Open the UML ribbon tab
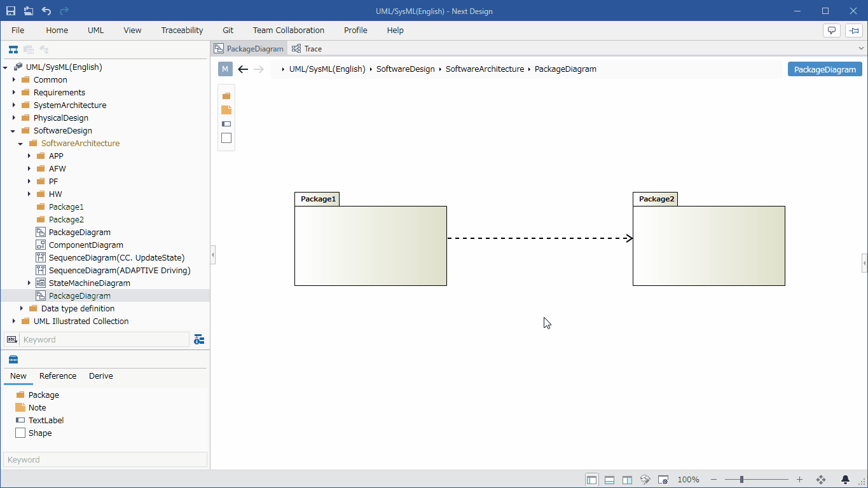Screen dimensions: 868x488 (96, 30)
